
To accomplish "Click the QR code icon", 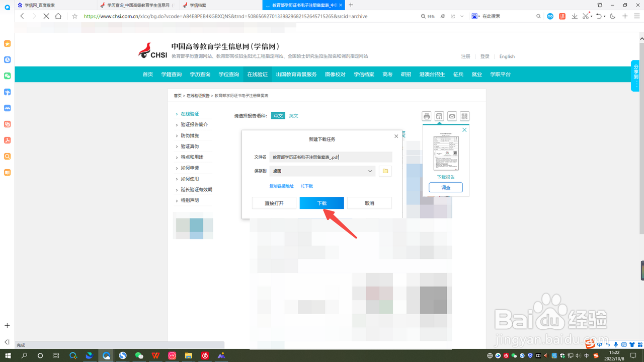I will [x=464, y=116].
